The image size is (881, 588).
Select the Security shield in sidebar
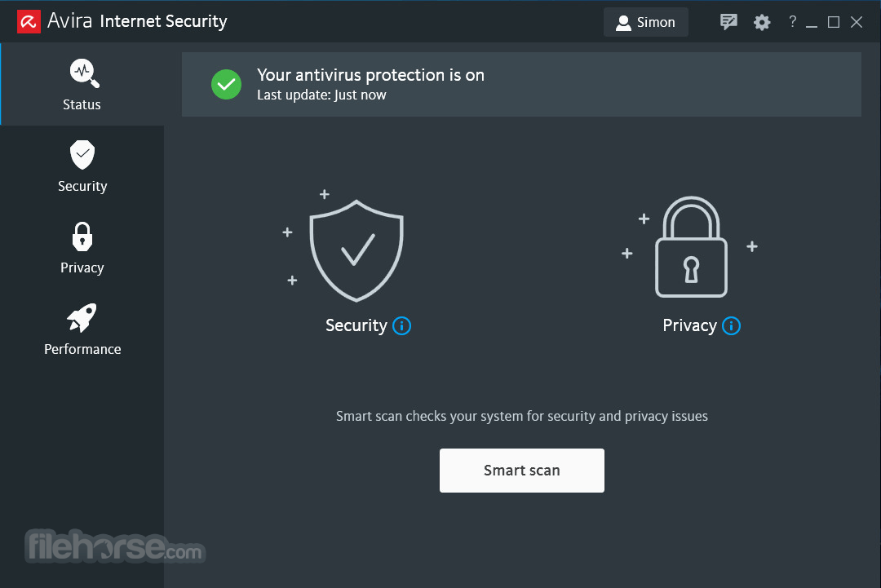click(x=82, y=166)
